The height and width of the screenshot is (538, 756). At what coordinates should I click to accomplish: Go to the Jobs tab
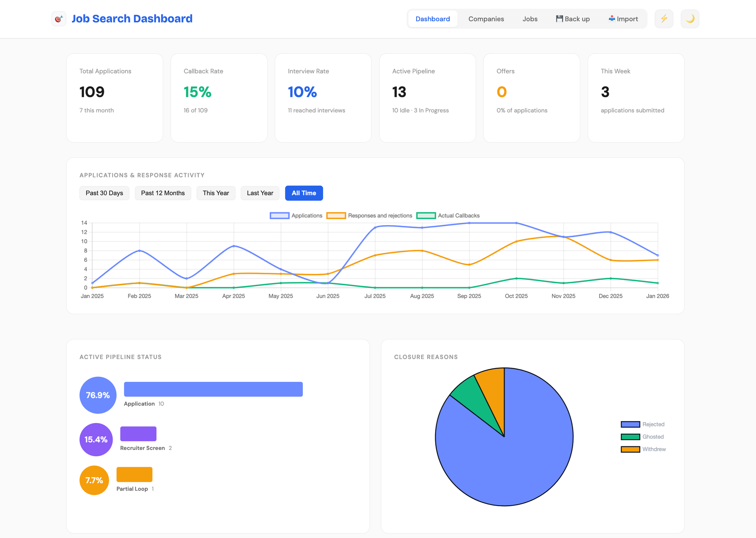pos(530,19)
